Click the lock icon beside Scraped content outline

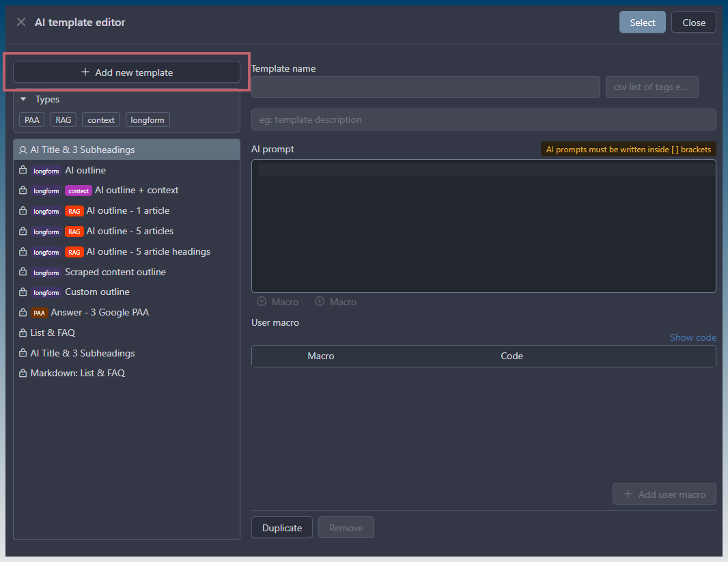pos(23,272)
